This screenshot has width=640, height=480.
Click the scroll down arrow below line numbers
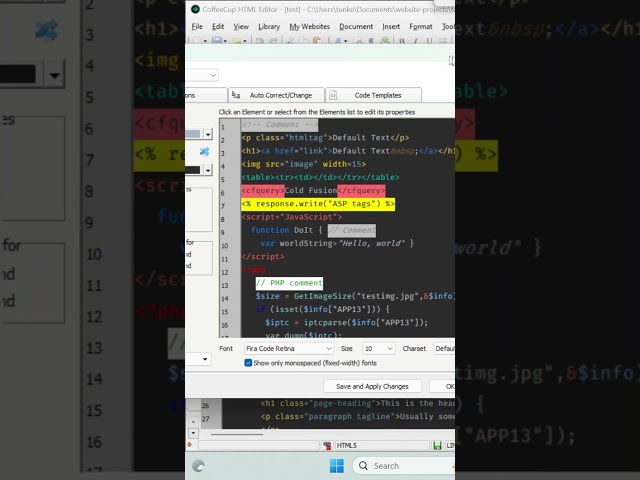click(193, 433)
